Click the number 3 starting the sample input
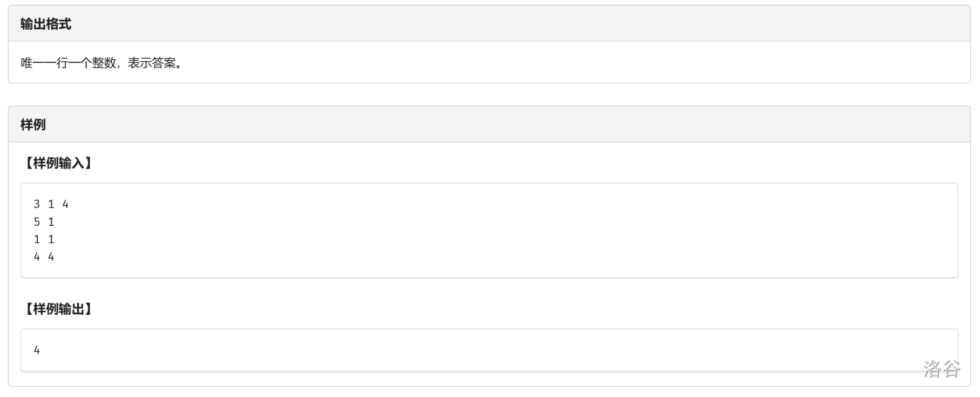 (37, 204)
